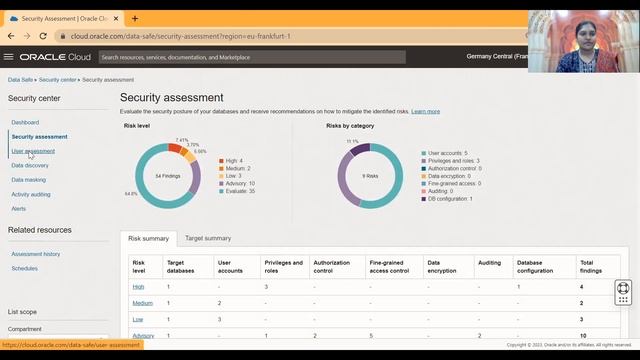Open the Oracle Cloud hamburger navigation menu
This screenshot has width=640, height=360.
[9, 57]
